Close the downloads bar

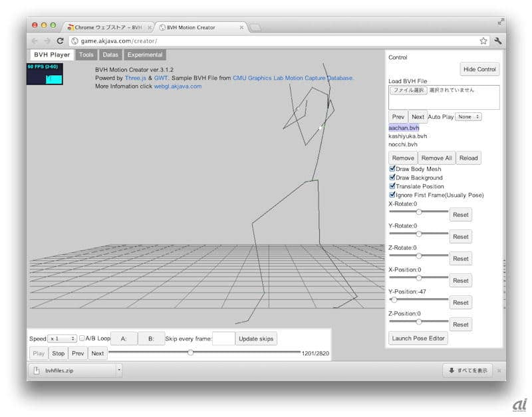click(499, 370)
